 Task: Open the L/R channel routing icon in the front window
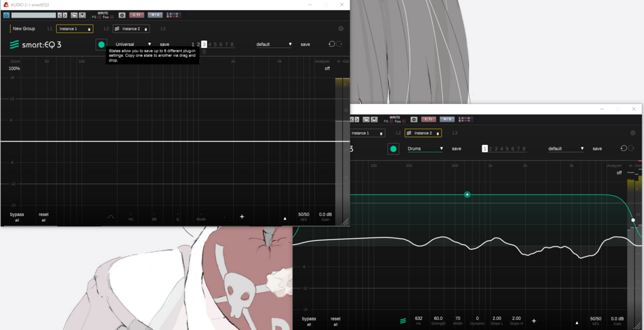(174, 15)
